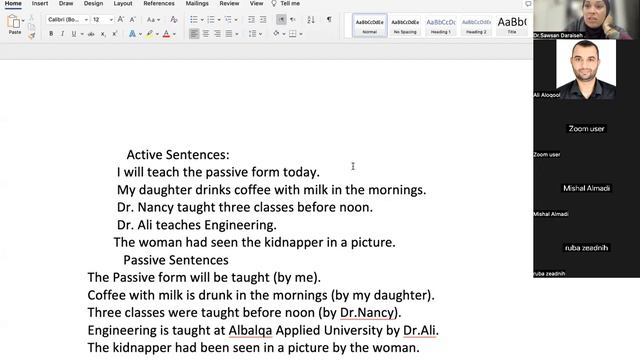Open the References tab
The width and height of the screenshot is (640, 360).
159,3
